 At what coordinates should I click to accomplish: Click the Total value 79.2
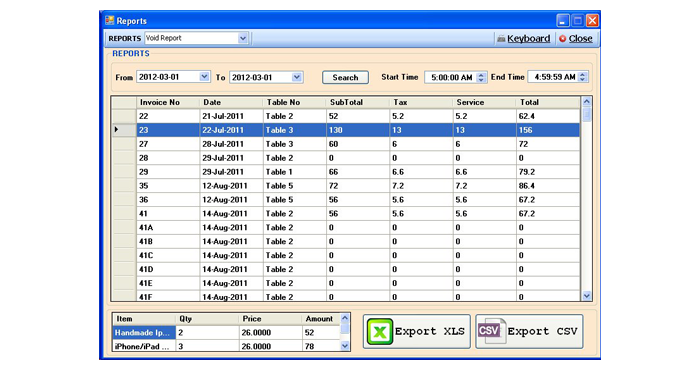click(x=527, y=171)
